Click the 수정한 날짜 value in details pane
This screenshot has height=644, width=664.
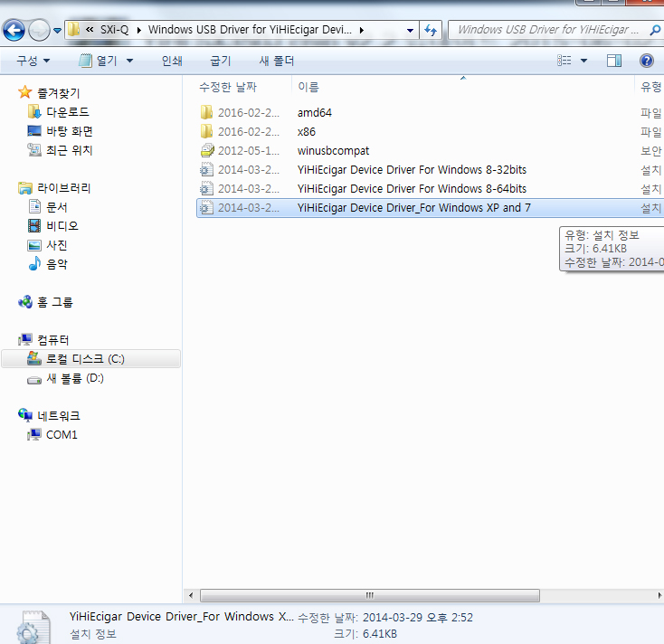pyautogui.click(x=418, y=618)
